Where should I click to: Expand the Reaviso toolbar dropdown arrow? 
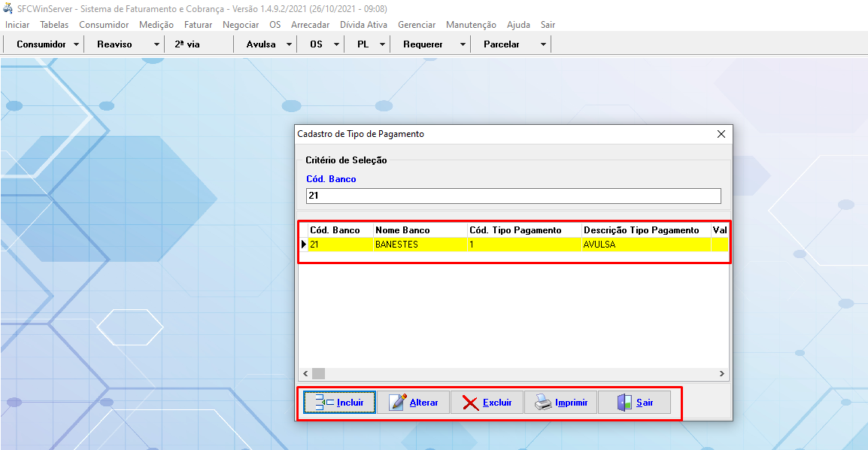point(156,44)
